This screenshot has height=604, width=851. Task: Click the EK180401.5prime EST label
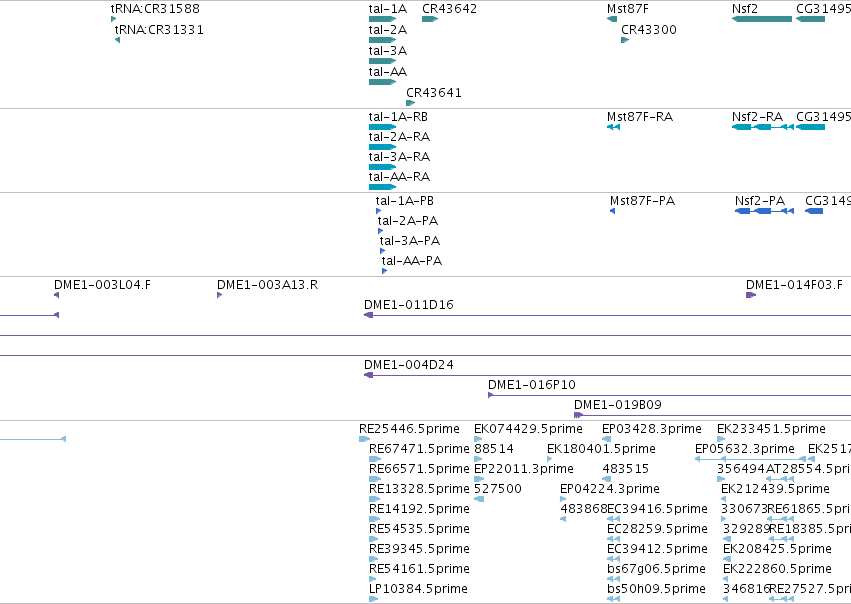[x=601, y=449]
